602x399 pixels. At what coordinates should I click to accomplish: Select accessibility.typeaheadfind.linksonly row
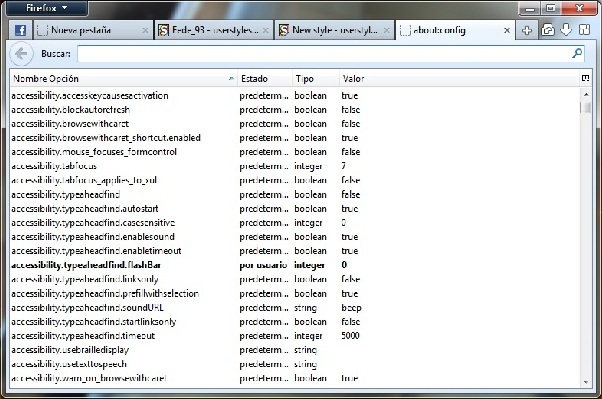(x=295, y=279)
